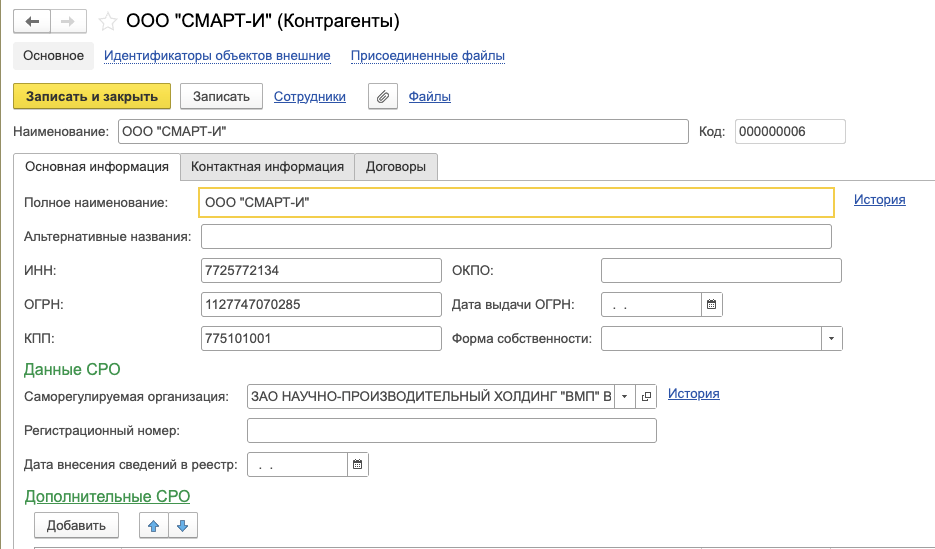The image size is (935, 549).
Task: Open the selected Саморегулируемая организация record icon
Action: pyautogui.click(x=646, y=396)
